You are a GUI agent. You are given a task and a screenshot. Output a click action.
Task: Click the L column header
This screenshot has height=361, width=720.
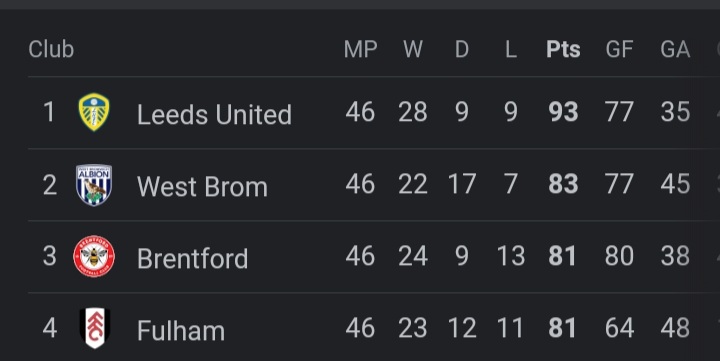(511, 49)
